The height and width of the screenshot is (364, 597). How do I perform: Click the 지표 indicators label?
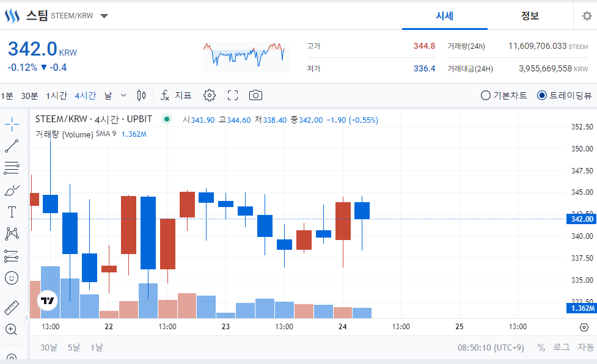pyautogui.click(x=183, y=95)
